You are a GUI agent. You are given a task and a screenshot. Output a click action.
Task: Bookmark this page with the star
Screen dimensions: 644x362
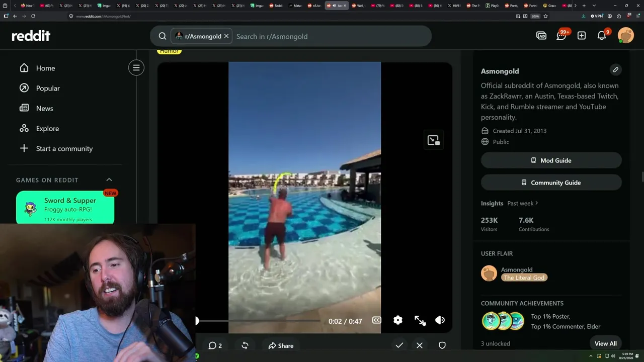coord(545,16)
